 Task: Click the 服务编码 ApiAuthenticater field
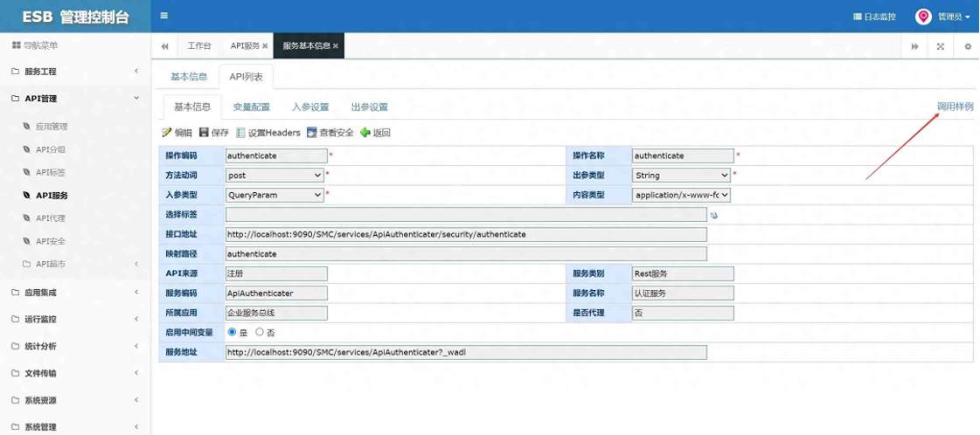click(x=276, y=293)
